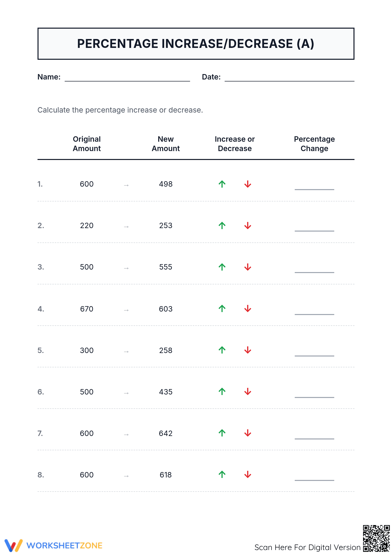Click Scan Here For Digital Version text
Viewport: 392px width, 554px height.
click(307, 547)
